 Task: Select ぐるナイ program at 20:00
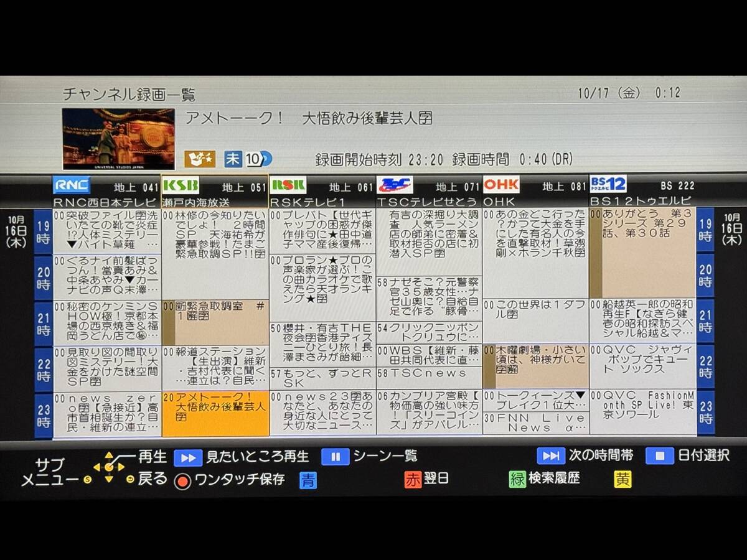[x=106, y=277]
